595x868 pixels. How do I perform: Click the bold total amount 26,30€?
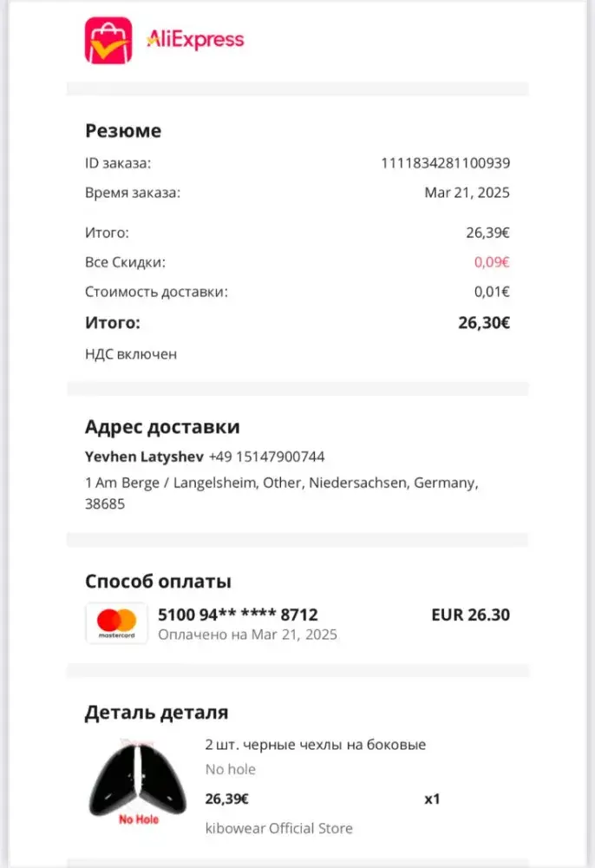[483, 323]
